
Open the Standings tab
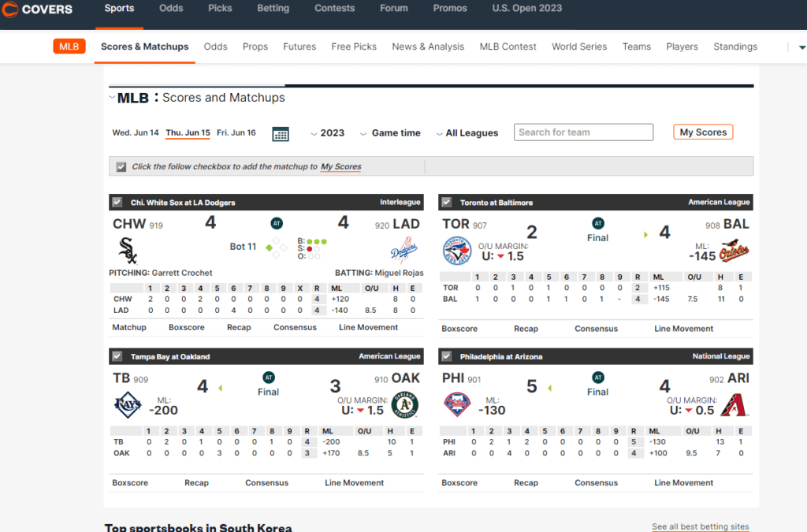click(735, 47)
